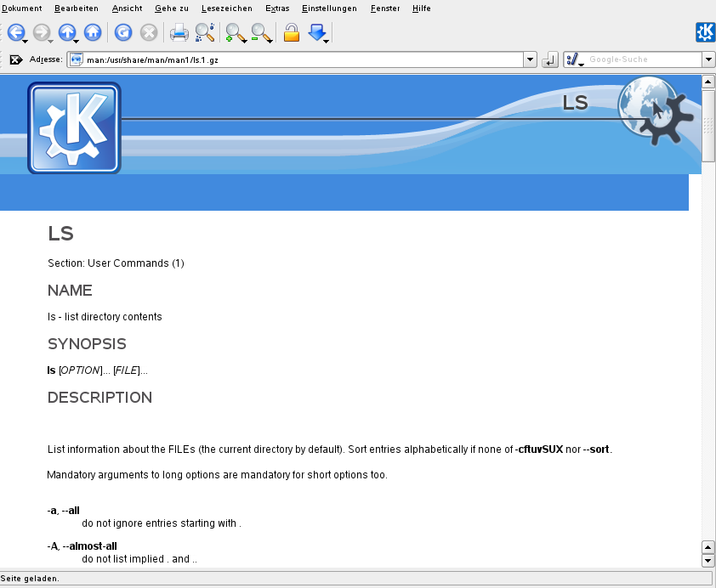Open download icon's dropdown arrow
Viewport: 716px width, 588px height.
tap(326, 42)
